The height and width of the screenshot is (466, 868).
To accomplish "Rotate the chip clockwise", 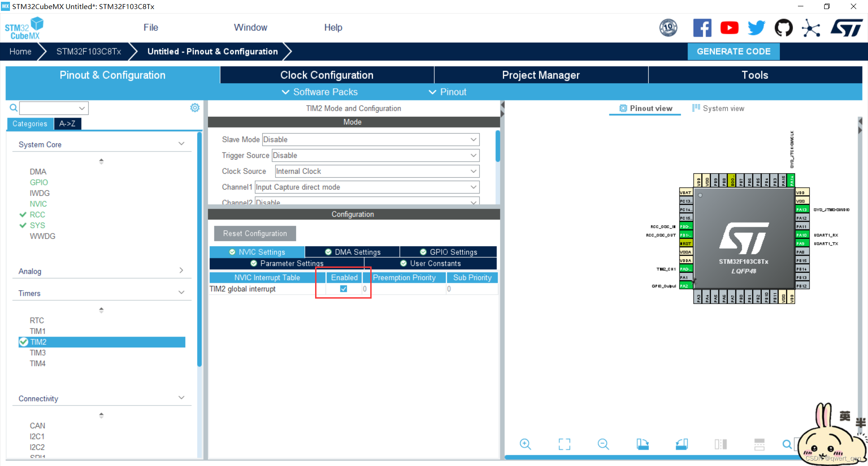I will [x=642, y=444].
